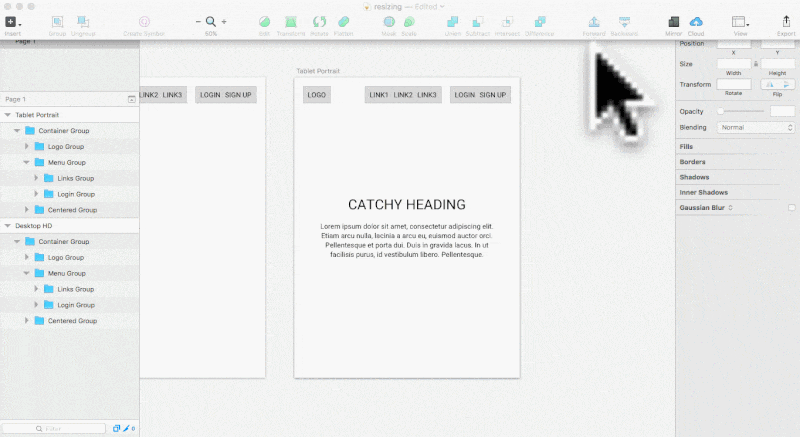Collapse Desktop HD Container Group
Screen dimensions: 800x437
point(17,241)
